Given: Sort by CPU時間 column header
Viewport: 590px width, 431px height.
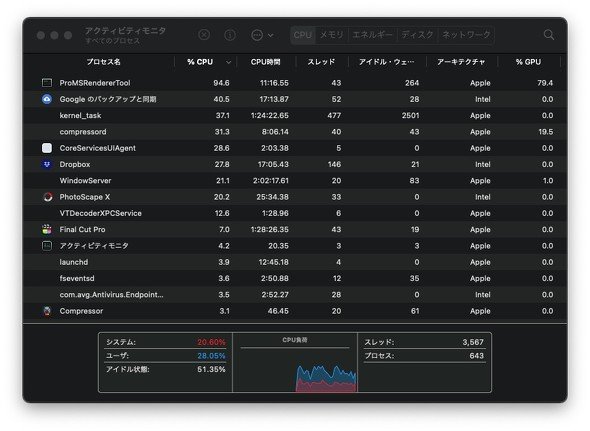Looking at the screenshot, I should point(266,62).
